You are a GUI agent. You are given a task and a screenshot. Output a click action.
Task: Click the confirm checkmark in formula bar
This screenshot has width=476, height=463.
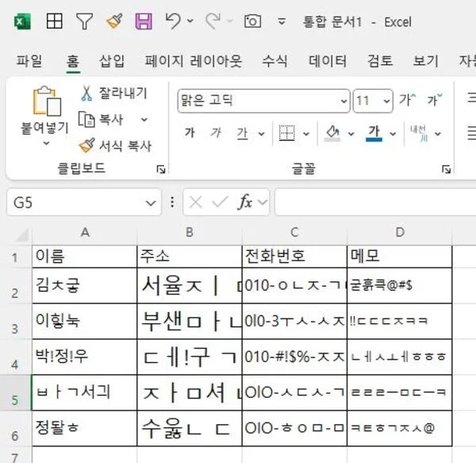pyautogui.click(x=220, y=202)
